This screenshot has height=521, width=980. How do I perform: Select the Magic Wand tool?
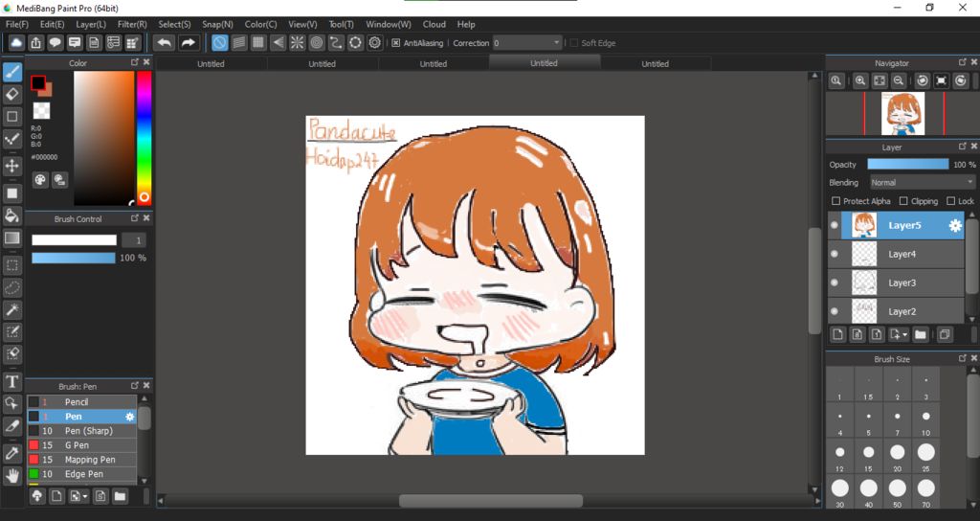coord(11,309)
